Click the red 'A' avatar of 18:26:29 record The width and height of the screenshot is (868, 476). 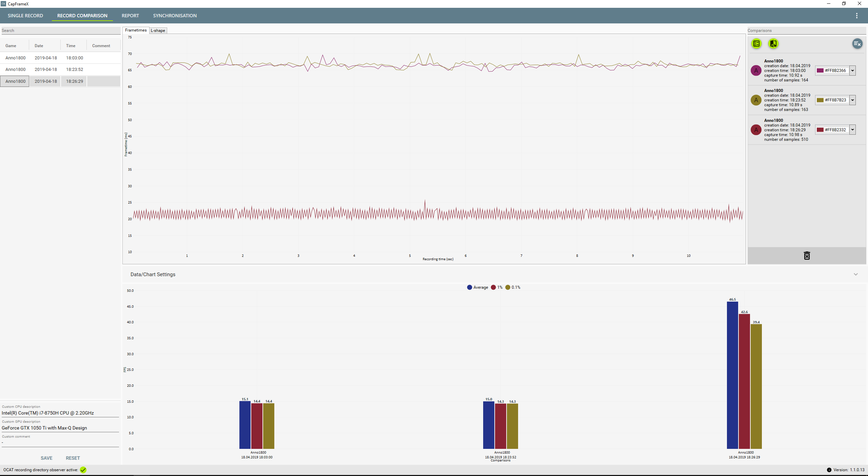pos(756,130)
